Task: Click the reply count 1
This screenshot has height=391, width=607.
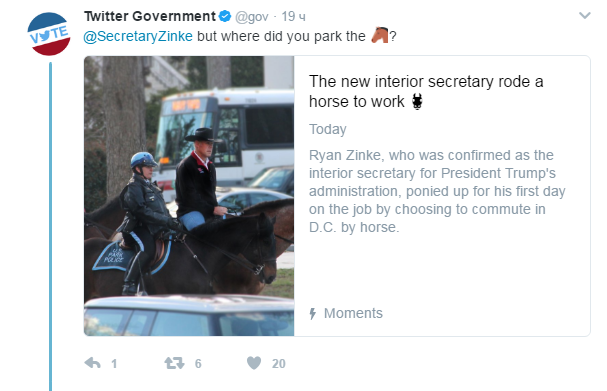Action: 114,364
